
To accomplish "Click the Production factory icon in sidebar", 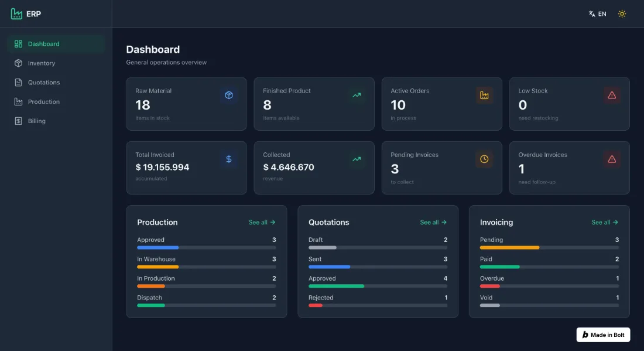I will [x=18, y=102].
